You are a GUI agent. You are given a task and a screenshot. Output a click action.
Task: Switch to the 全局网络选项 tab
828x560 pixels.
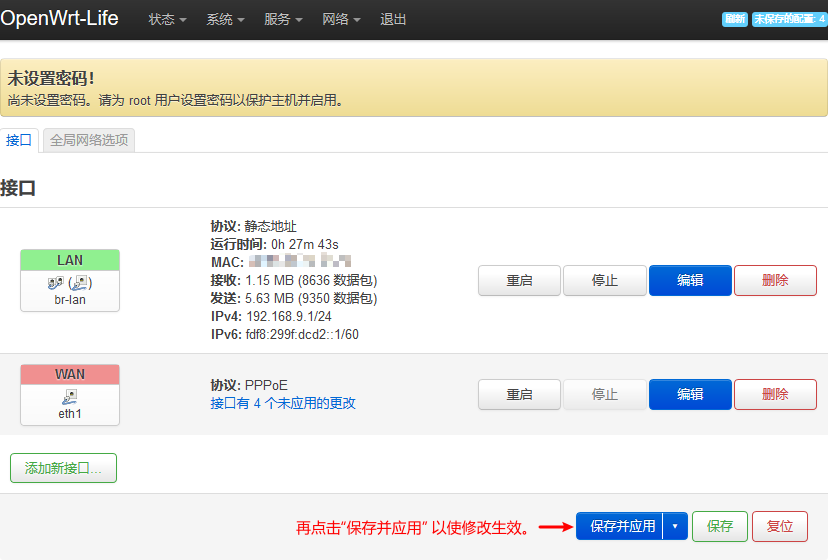click(89, 140)
